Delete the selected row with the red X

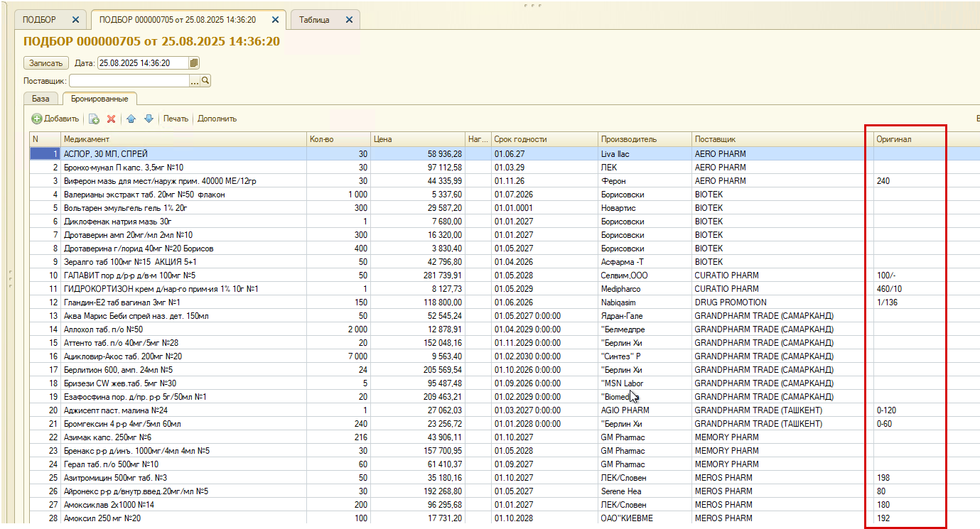(111, 119)
